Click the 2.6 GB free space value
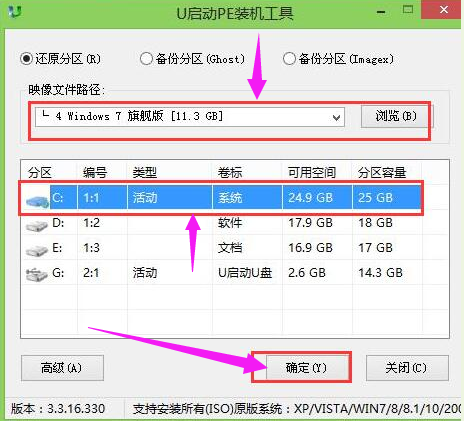The height and width of the screenshot is (421, 464). 307,273
